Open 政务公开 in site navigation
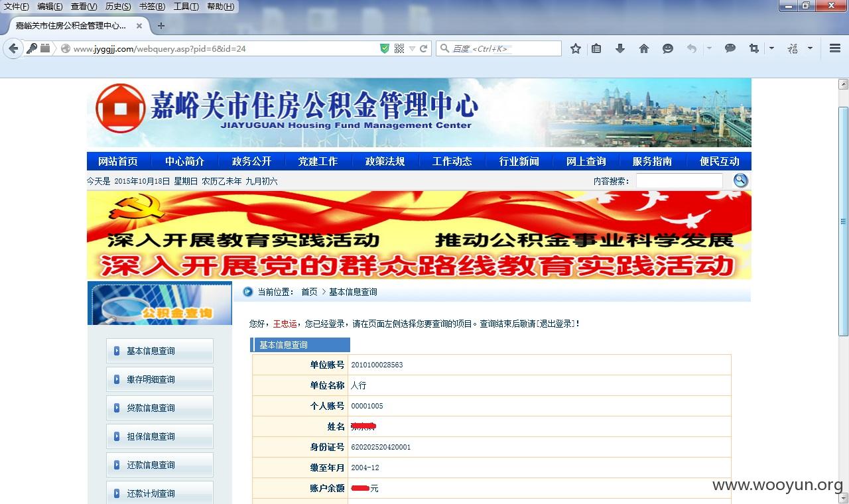The height and width of the screenshot is (504, 849). (252, 161)
